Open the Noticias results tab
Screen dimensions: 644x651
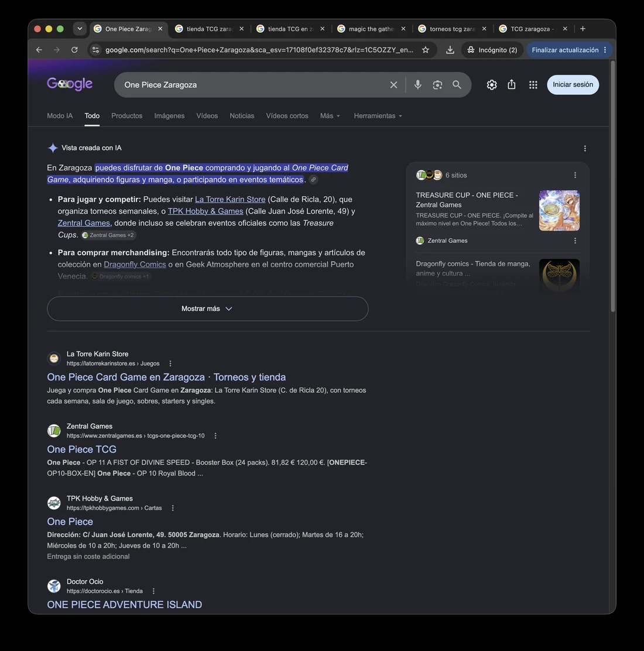[x=242, y=116]
